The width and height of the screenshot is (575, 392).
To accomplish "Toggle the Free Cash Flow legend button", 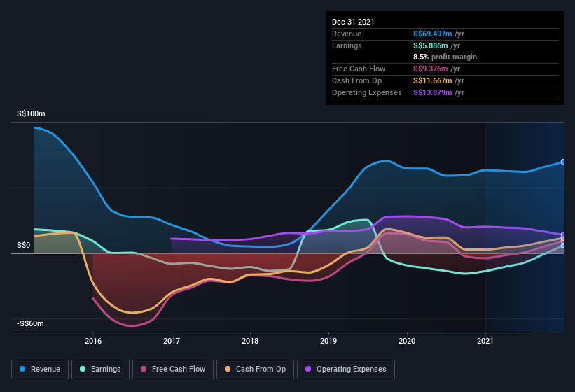I will (x=173, y=370).
